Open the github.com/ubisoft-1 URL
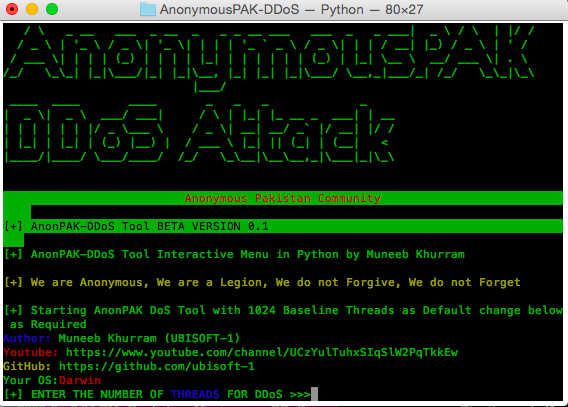Image resolution: width=568 pixels, height=407 pixels. (157, 366)
